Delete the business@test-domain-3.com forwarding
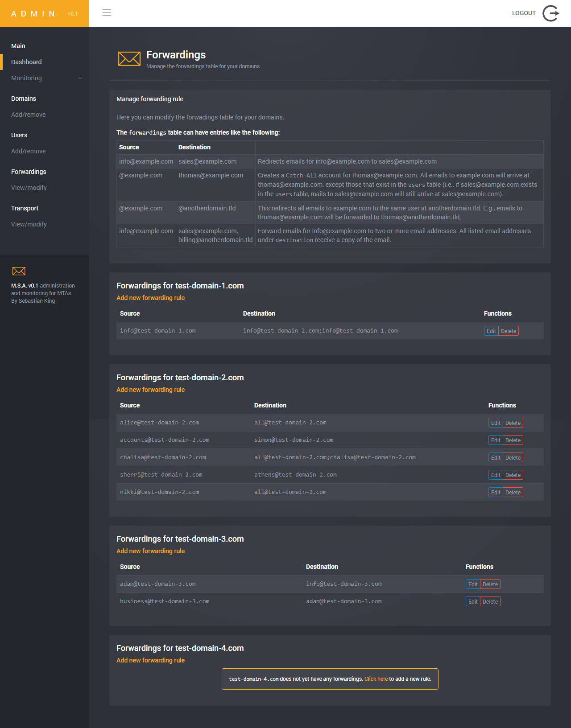The height and width of the screenshot is (728, 571). (x=490, y=602)
